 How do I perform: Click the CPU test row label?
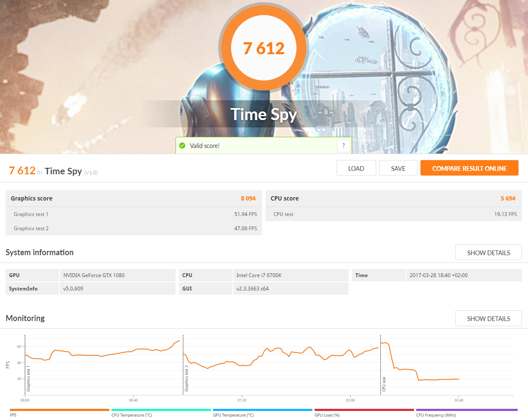tap(284, 214)
